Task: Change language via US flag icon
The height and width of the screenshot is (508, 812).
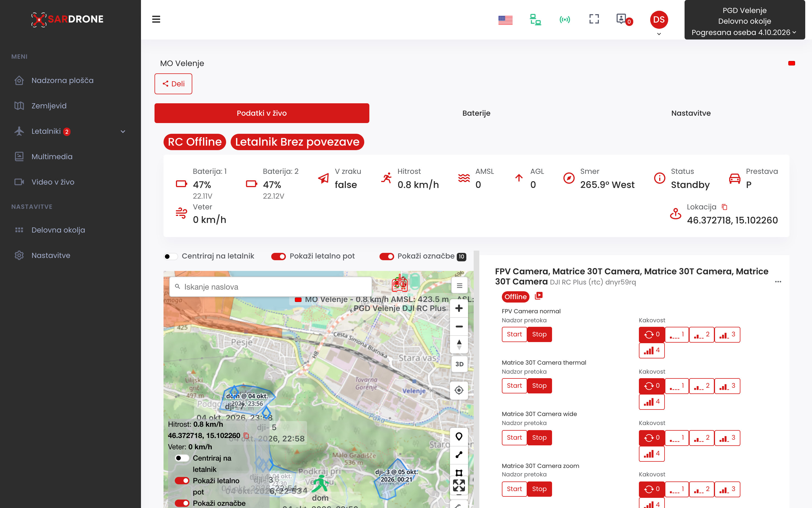Action: tap(505, 20)
